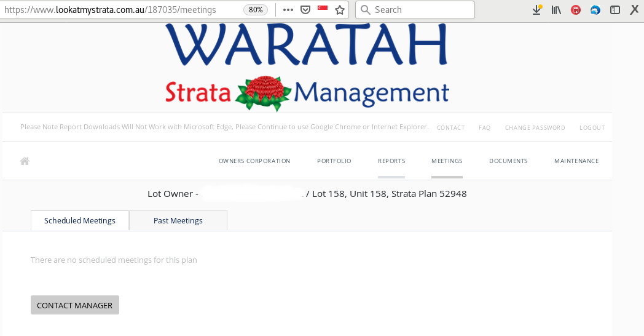Click the red circular extension icon
644x336 pixels.
point(576,10)
